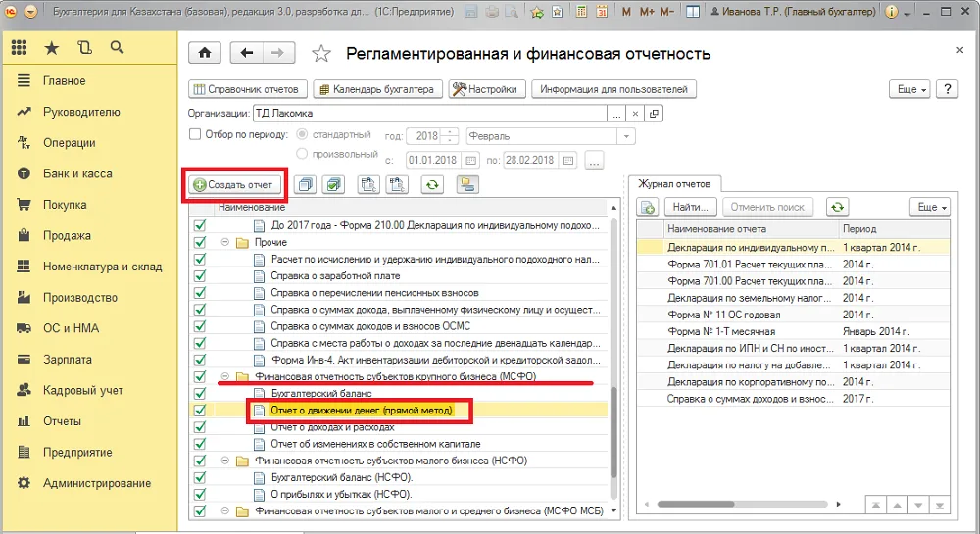Viewport: 980px width, 534px height.
Task: Navigate forward with the right arrow
Action: click(x=278, y=53)
